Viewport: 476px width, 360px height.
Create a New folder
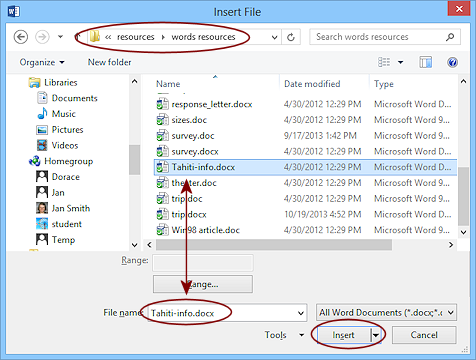tap(109, 62)
